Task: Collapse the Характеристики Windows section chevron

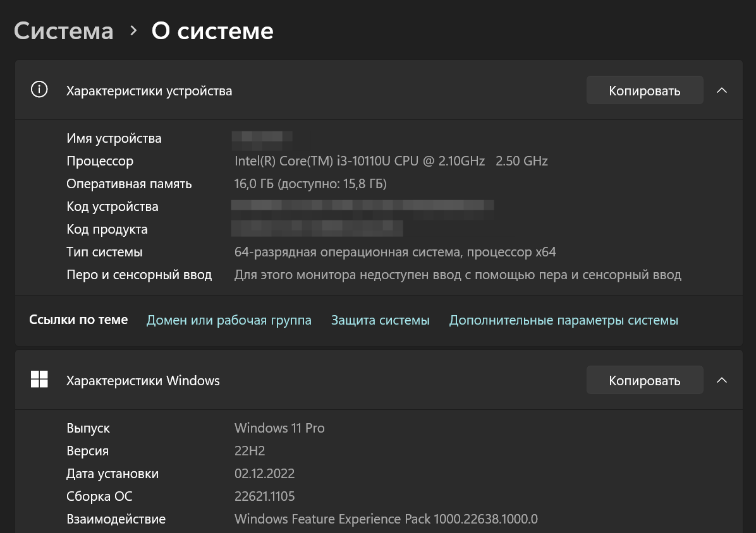Action: (722, 380)
